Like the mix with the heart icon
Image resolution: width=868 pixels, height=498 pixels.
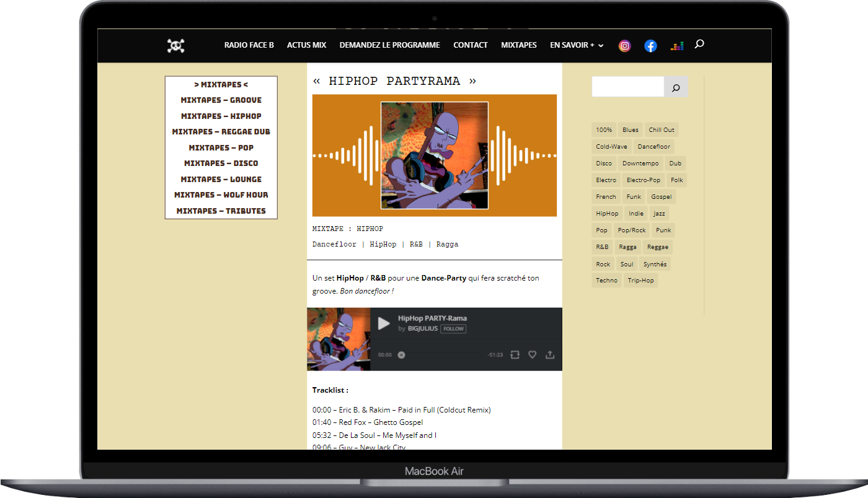point(532,355)
